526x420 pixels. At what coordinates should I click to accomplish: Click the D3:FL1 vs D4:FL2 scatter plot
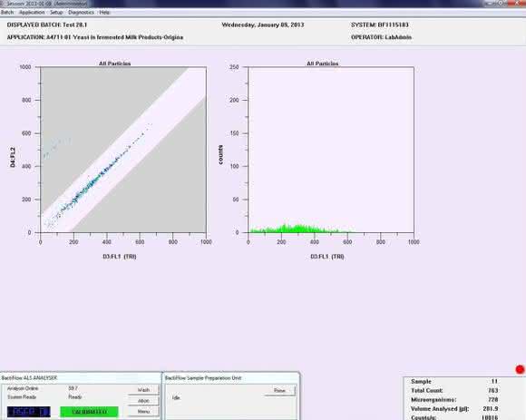pyautogui.click(x=123, y=150)
